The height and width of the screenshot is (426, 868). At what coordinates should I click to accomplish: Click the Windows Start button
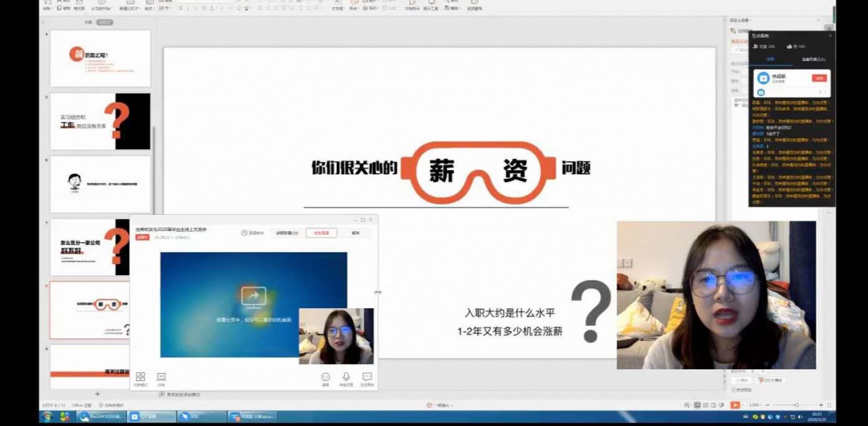click(x=47, y=416)
